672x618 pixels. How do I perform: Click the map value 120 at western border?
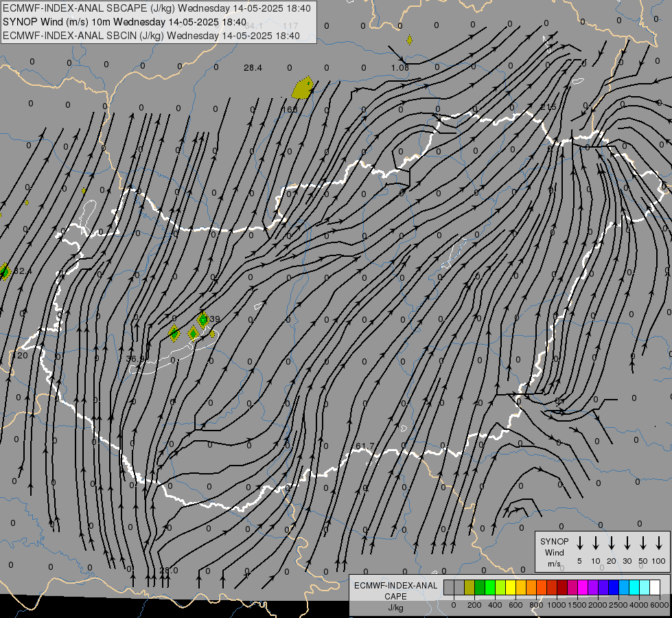click(x=20, y=356)
